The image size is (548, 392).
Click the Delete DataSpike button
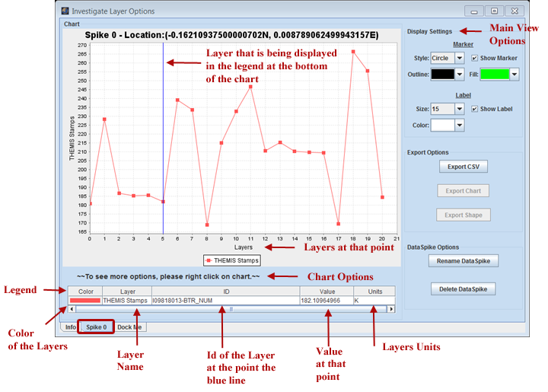click(463, 289)
